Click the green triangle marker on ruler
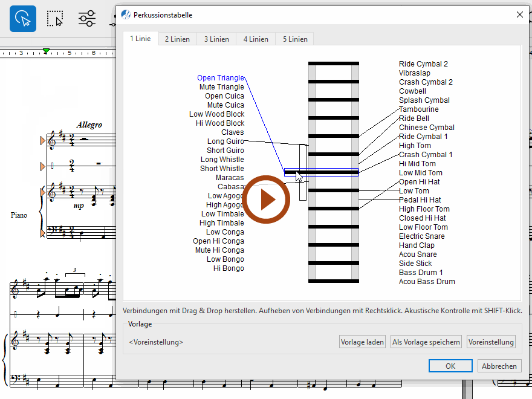 point(47,51)
